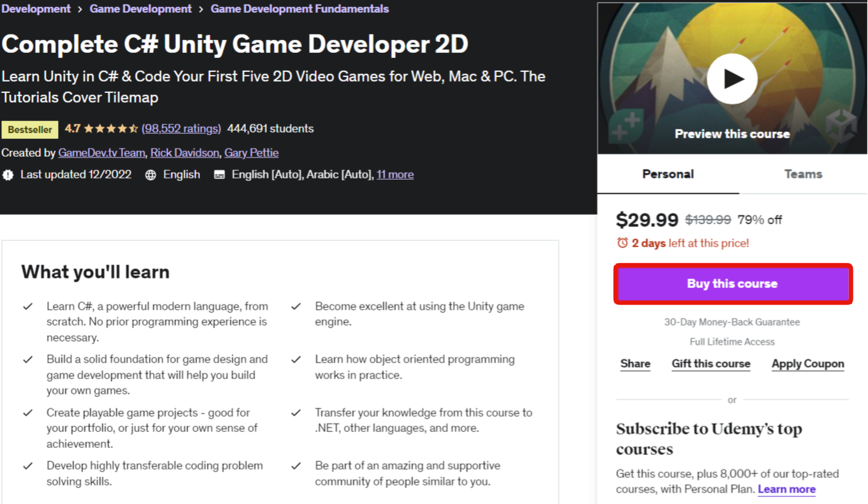Open the Learn more Personal Plan link
The width and height of the screenshot is (868, 504).
coord(786,489)
